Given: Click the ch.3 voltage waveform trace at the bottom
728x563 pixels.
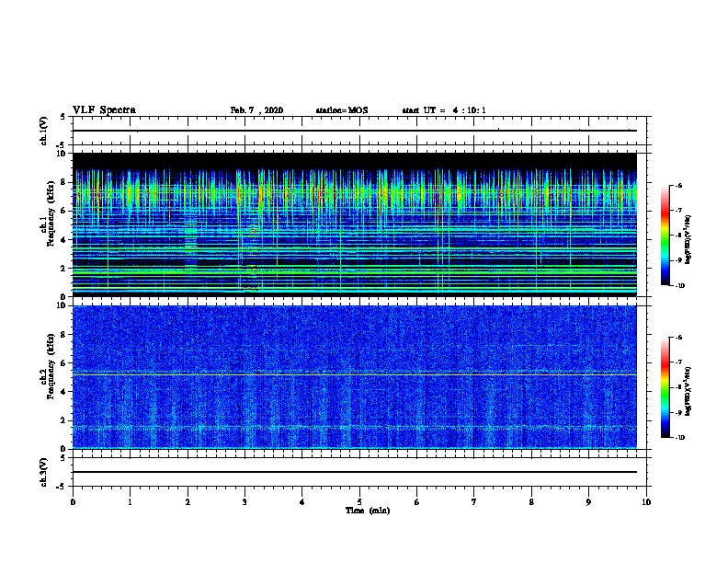Looking at the screenshot, I should [355, 472].
